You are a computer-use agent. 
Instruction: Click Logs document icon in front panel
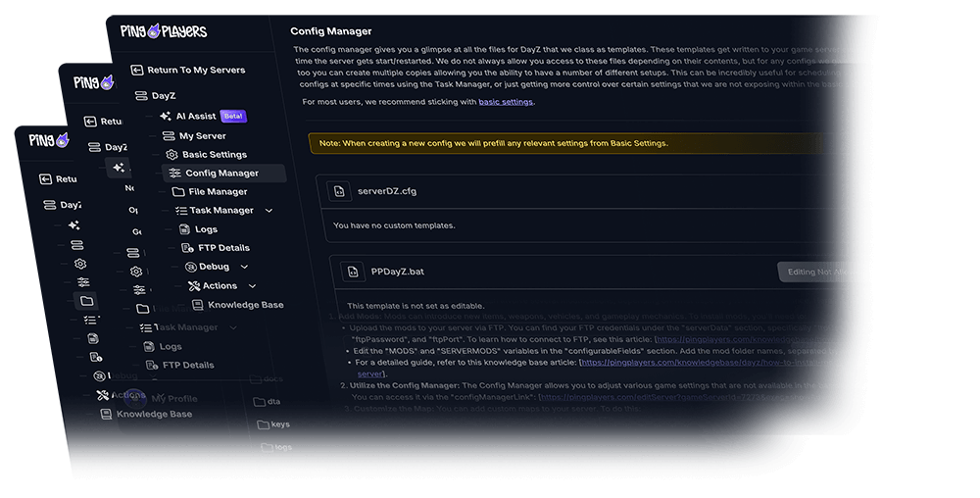(184, 229)
